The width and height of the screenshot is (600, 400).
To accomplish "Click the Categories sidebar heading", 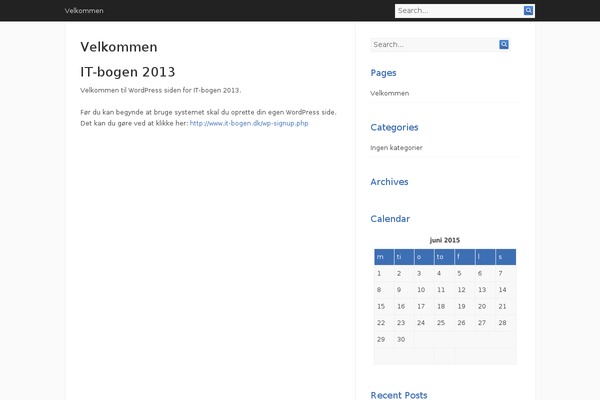I will pos(394,127).
